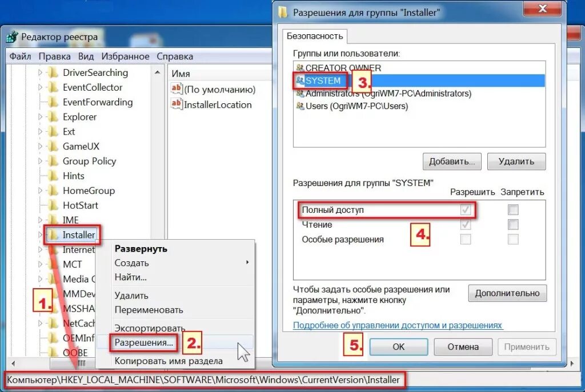
Task: Toggle Allow checkbox for Особые разрешения
Action: (x=465, y=239)
